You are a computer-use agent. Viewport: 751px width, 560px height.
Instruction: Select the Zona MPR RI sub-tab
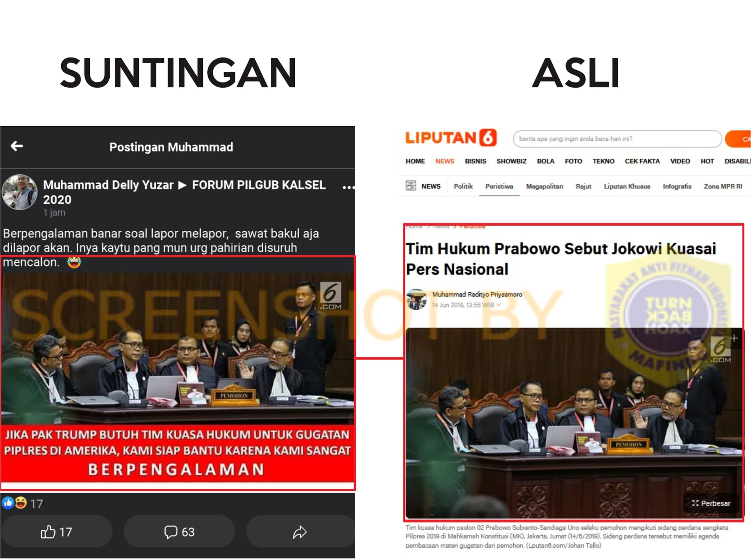(723, 187)
